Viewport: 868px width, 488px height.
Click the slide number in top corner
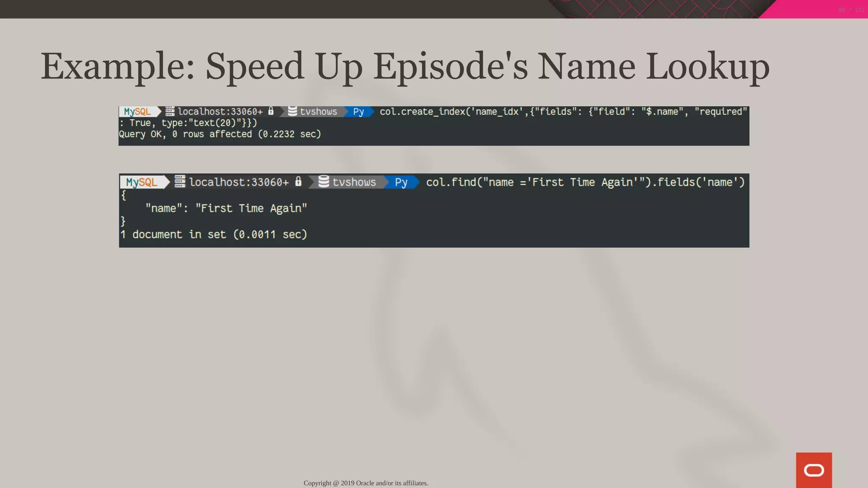click(x=851, y=10)
